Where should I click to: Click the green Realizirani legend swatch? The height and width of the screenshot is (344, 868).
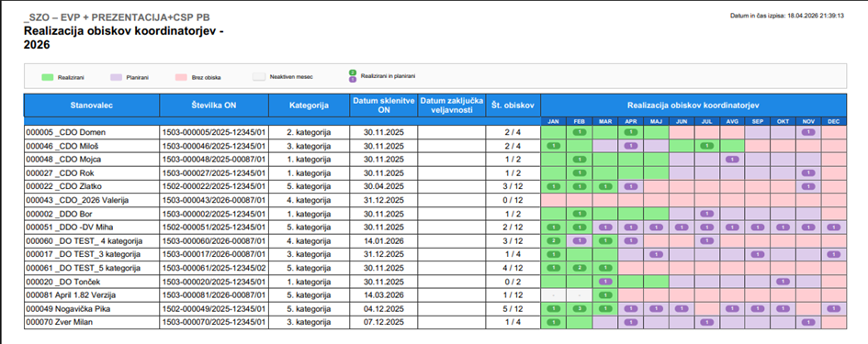coord(47,77)
